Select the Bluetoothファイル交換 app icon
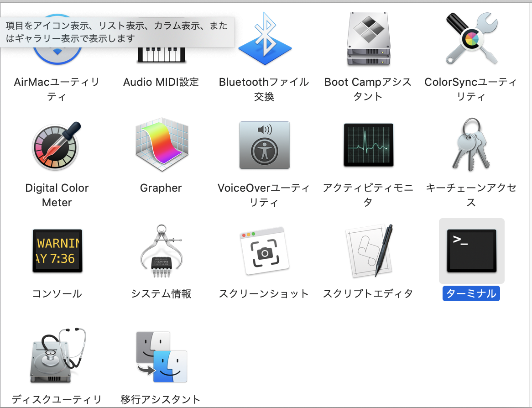 [265, 39]
